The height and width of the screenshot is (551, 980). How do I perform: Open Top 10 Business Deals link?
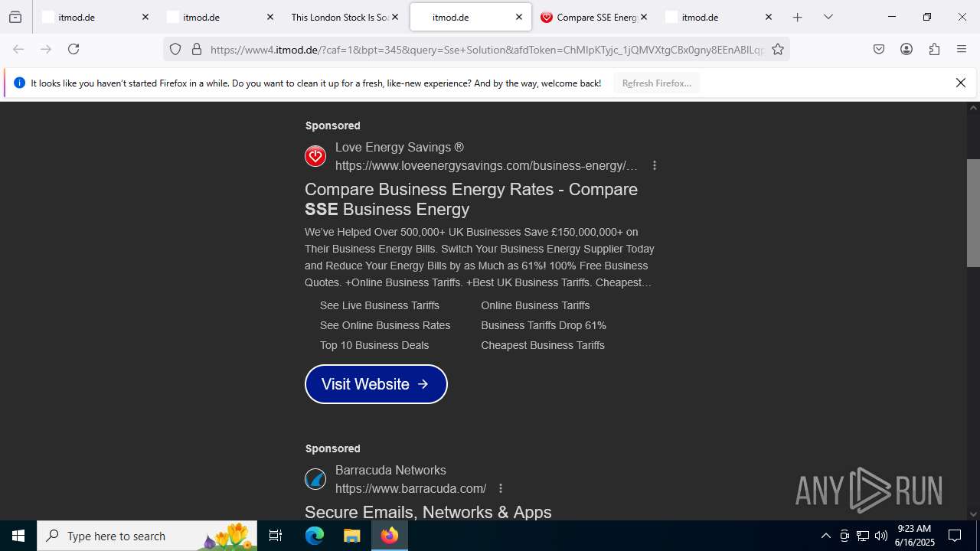click(374, 345)
